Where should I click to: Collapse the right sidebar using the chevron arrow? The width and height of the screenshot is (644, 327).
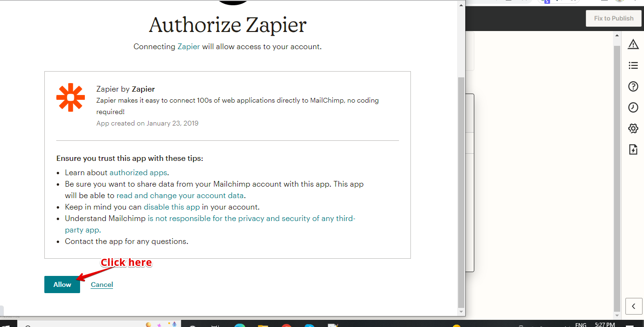click(634, 306)
